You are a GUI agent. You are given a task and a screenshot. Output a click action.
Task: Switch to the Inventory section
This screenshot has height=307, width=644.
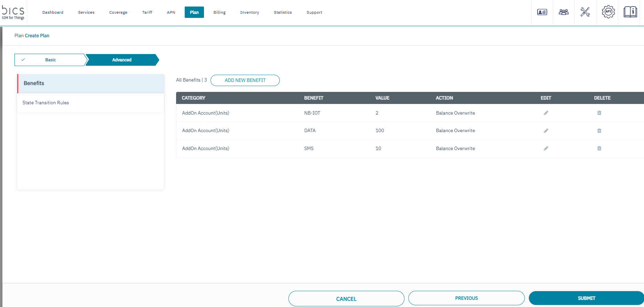pos(249,12)
